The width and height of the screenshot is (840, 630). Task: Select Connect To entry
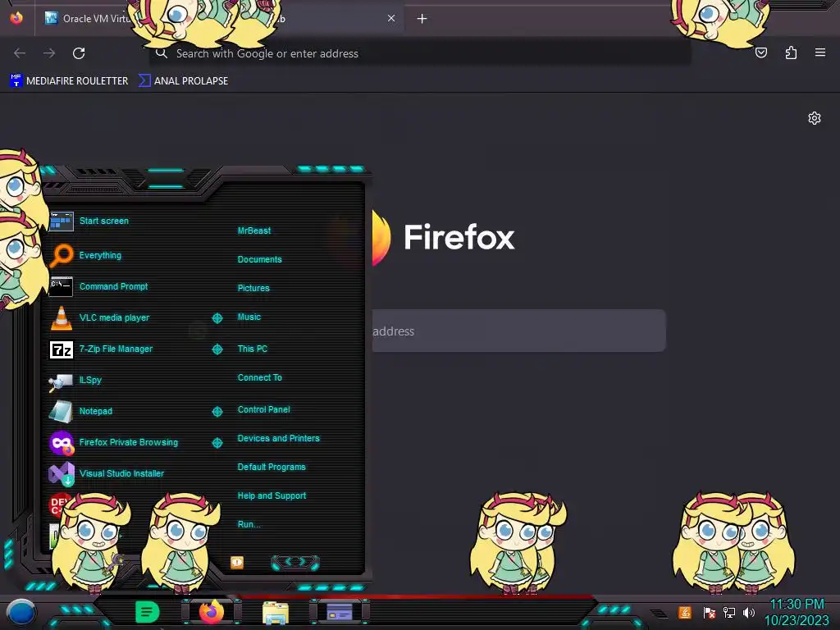tap(259, 377)
